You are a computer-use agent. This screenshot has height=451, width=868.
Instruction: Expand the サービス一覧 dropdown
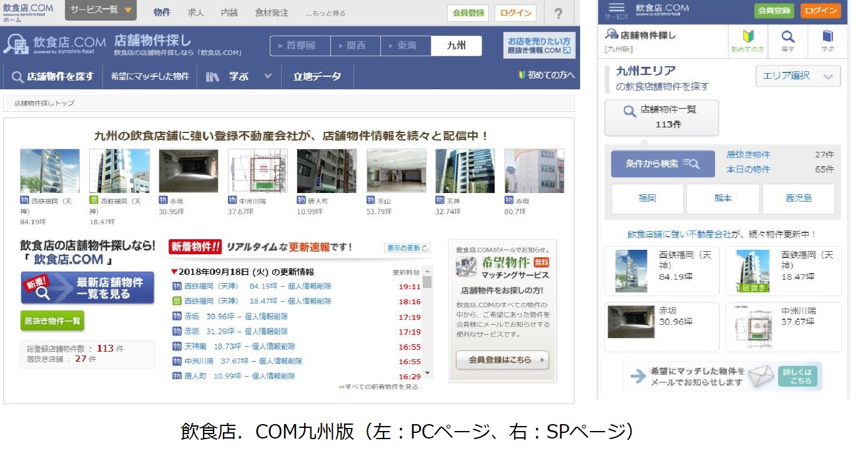101,10
